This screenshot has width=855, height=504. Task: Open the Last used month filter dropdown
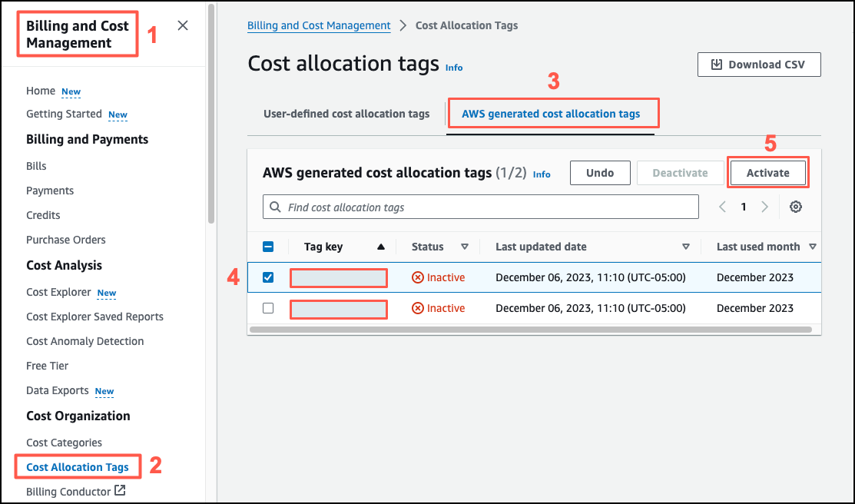(x=812, y=247)
